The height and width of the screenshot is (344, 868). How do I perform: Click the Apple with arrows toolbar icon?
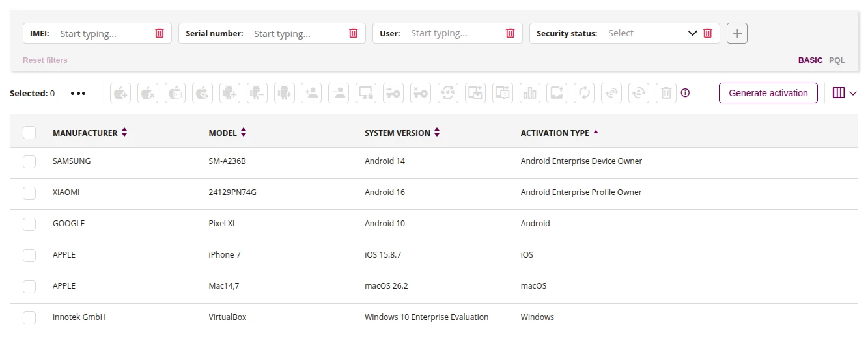203,93
